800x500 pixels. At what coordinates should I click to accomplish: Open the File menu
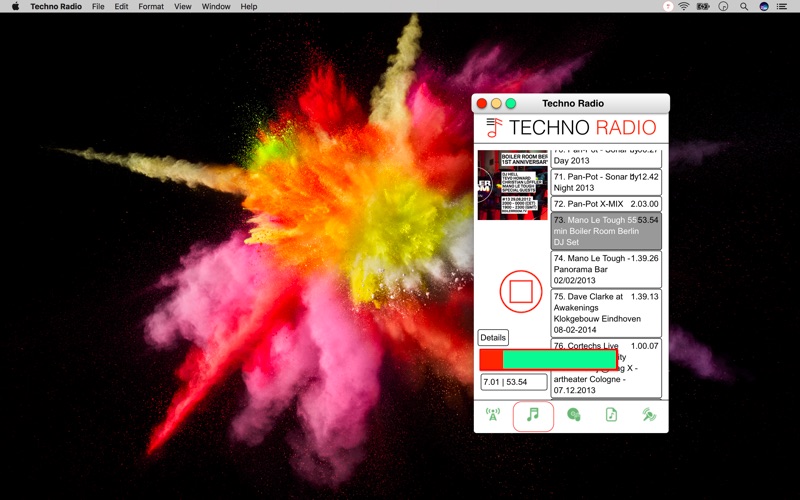(98, 7)
